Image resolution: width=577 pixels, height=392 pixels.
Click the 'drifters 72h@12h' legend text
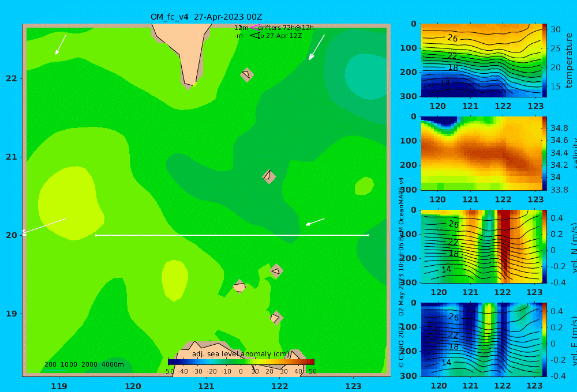(286, 28)
